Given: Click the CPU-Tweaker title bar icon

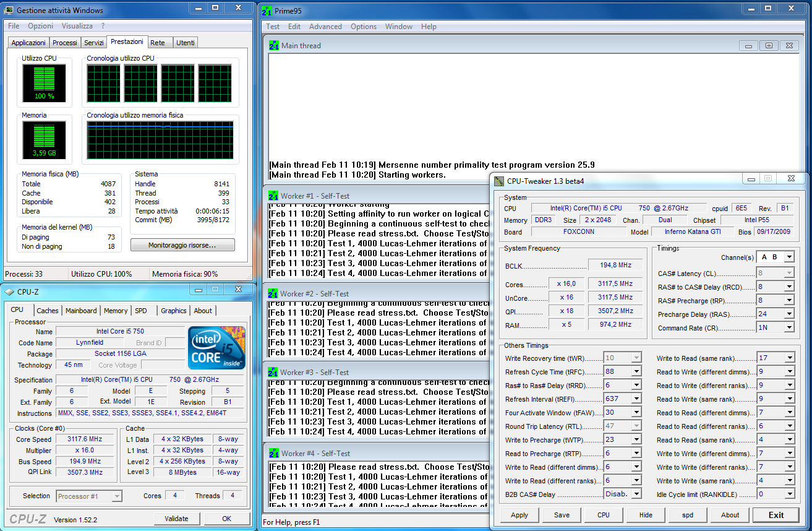Looking at the screenshot, I should [x=499, y=181].
